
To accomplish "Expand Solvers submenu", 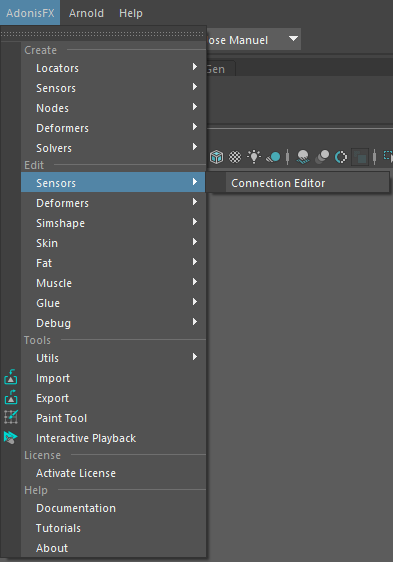I will 113,148.
